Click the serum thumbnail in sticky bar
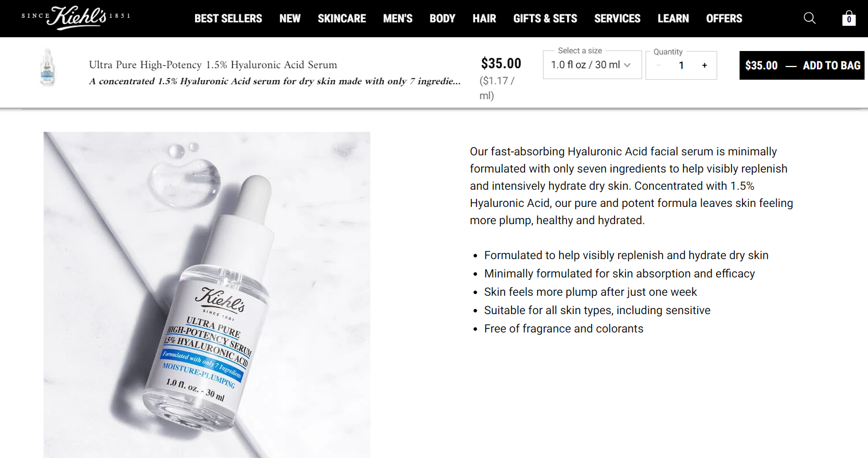868x458 pixels. pos(48,67)
